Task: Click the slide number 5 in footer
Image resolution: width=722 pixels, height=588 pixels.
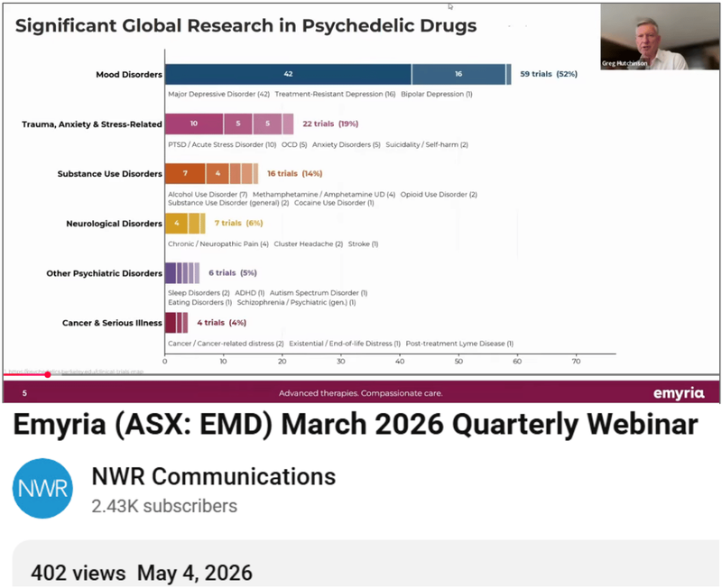Action: pyautogui.click(x=24, y=393)
